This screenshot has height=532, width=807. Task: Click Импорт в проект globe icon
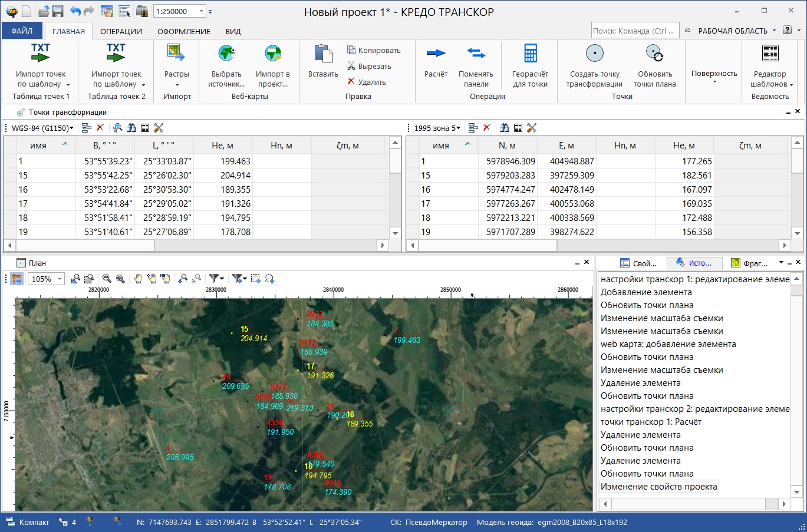click(x=272, y=54)
